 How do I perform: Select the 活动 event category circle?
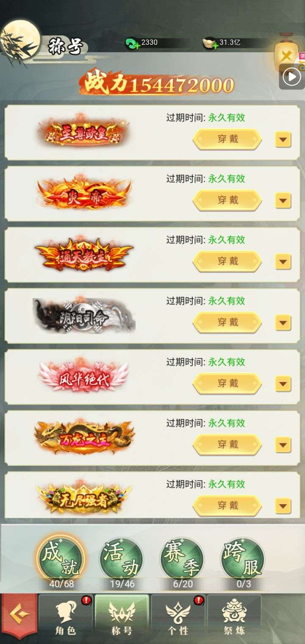tap(121, 559)
